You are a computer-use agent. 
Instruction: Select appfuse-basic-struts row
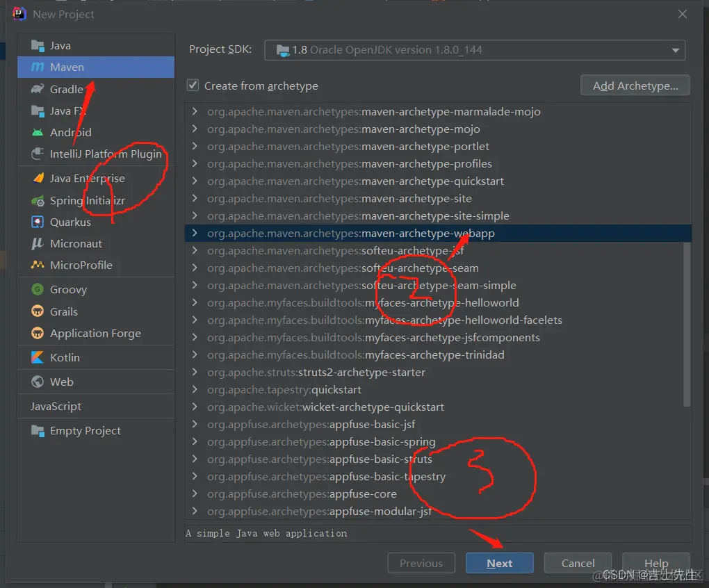438,459
